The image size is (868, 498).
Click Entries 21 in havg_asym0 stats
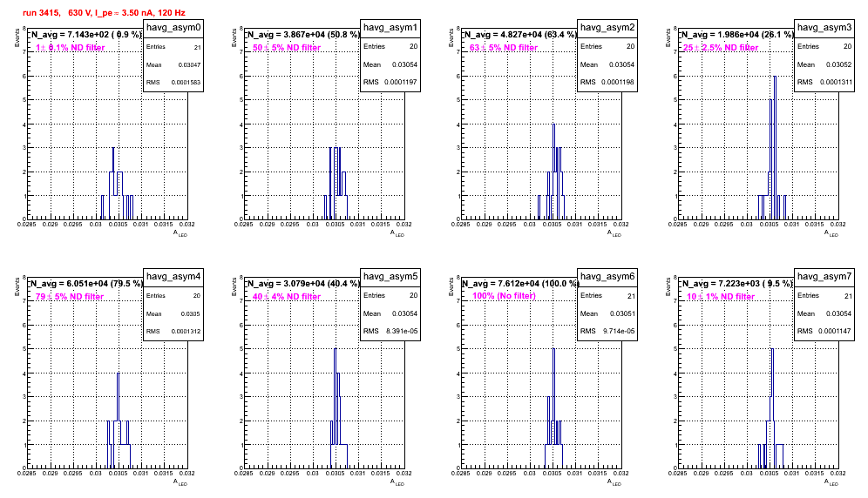pyautogui.click(x=173, y=47)
